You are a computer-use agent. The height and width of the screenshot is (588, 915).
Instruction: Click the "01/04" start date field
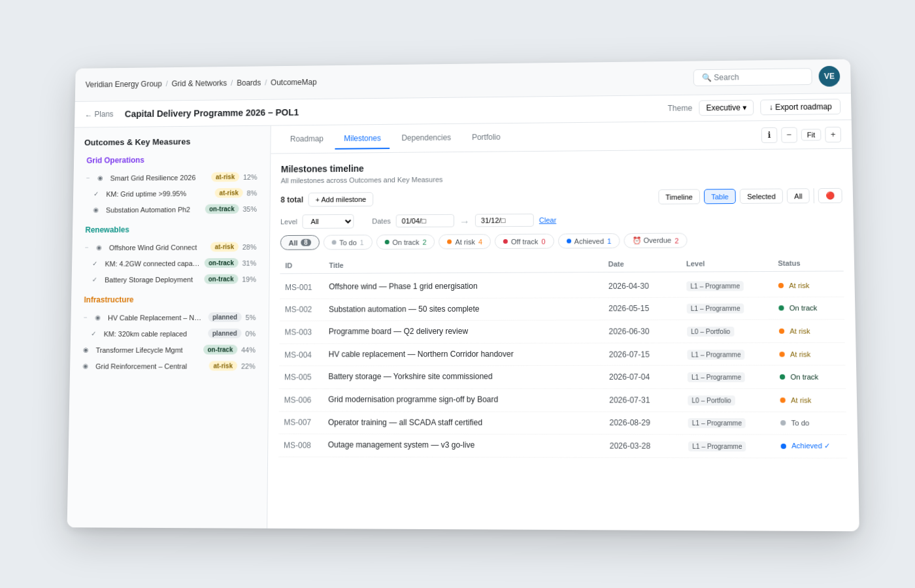[x=424, y=220]
